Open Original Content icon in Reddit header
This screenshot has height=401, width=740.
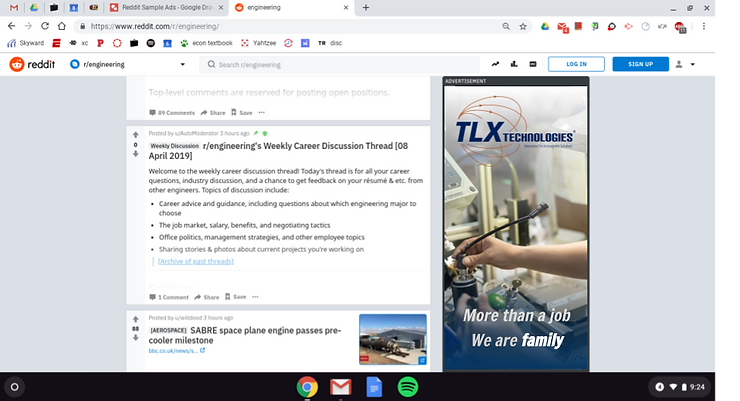tap(533, 64)
